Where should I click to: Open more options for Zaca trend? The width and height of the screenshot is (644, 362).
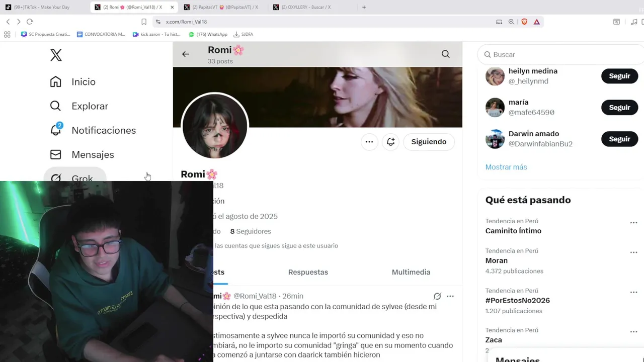click(x=633, y=332)
